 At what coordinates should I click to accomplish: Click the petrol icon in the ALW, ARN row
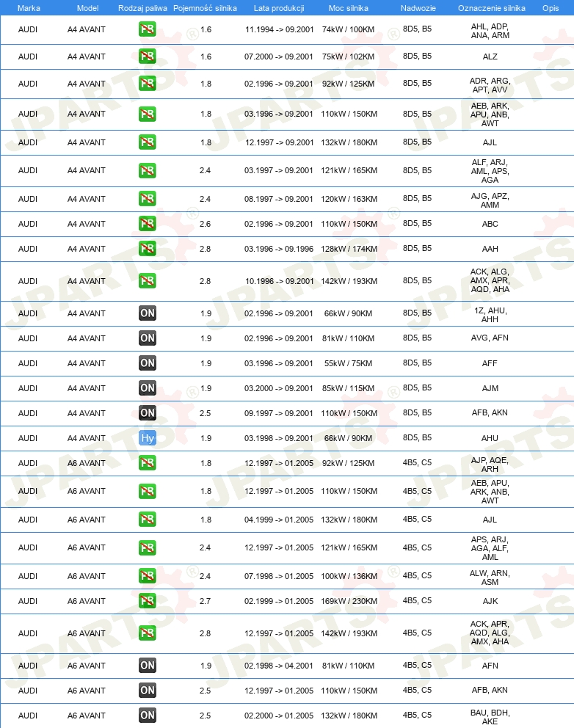(x=148, y=576)
